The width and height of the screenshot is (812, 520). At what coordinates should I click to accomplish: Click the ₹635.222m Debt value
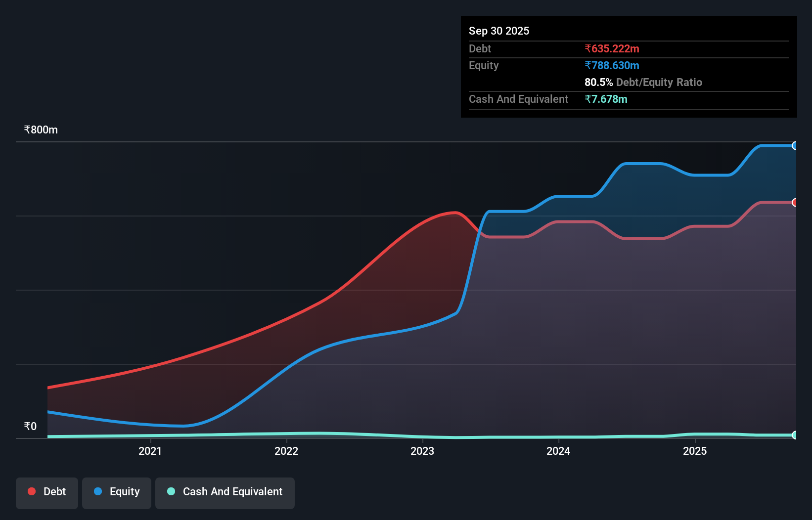[x=612, y=48]
